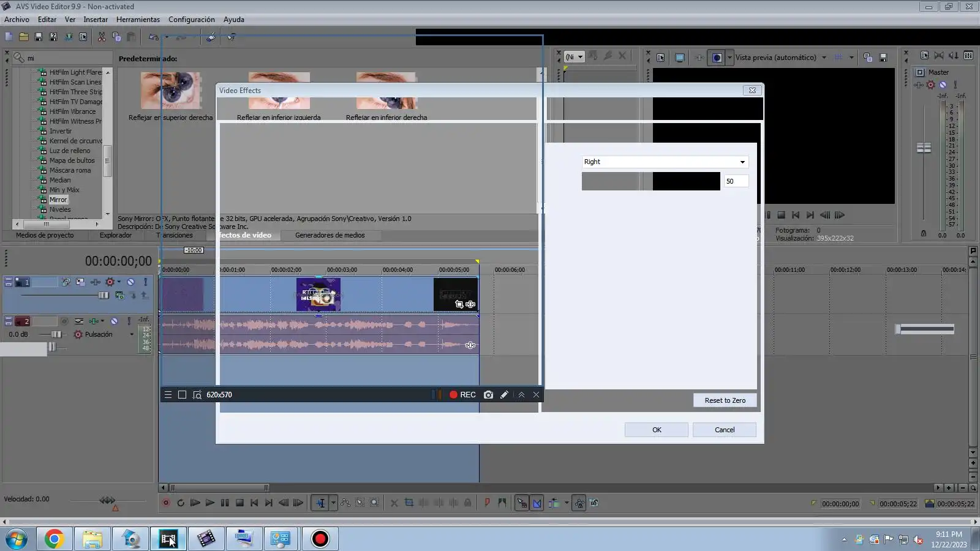980x551 pixels.
Task: Choose the Median effect from the list
Action: (60, 180)
